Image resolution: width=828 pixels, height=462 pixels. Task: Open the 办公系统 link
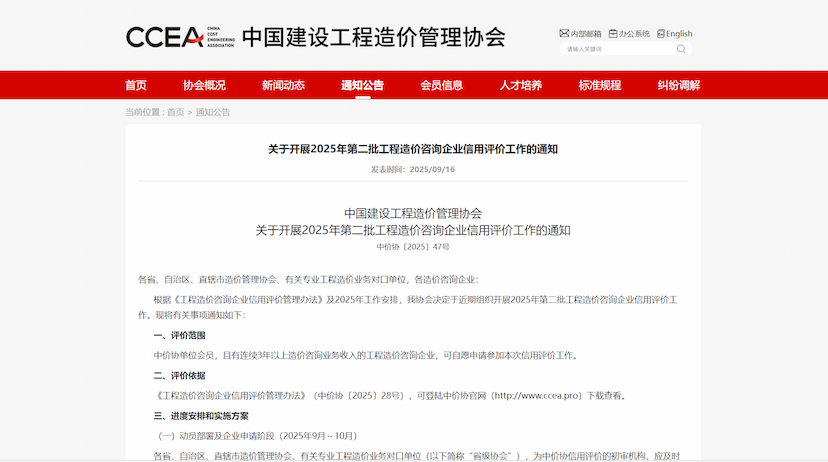tap(634, 34)
